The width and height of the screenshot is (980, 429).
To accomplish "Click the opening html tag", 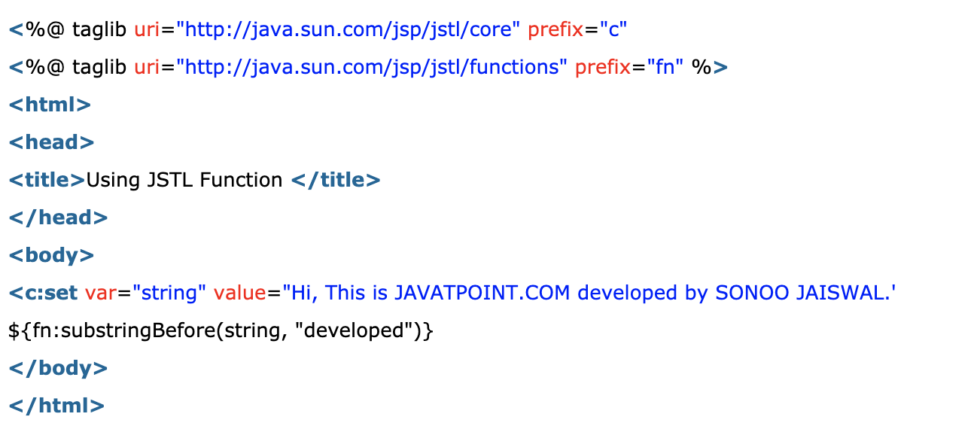I will pos(50,105).
